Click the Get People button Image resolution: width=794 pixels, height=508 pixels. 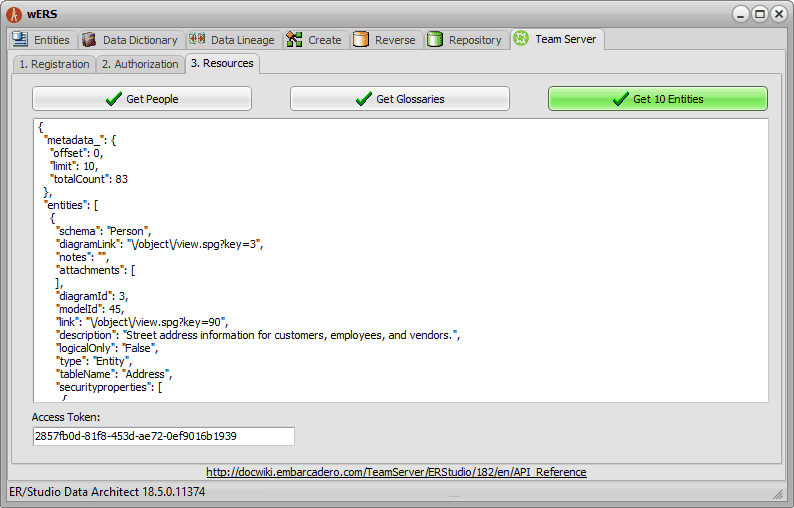click(142, 98)
